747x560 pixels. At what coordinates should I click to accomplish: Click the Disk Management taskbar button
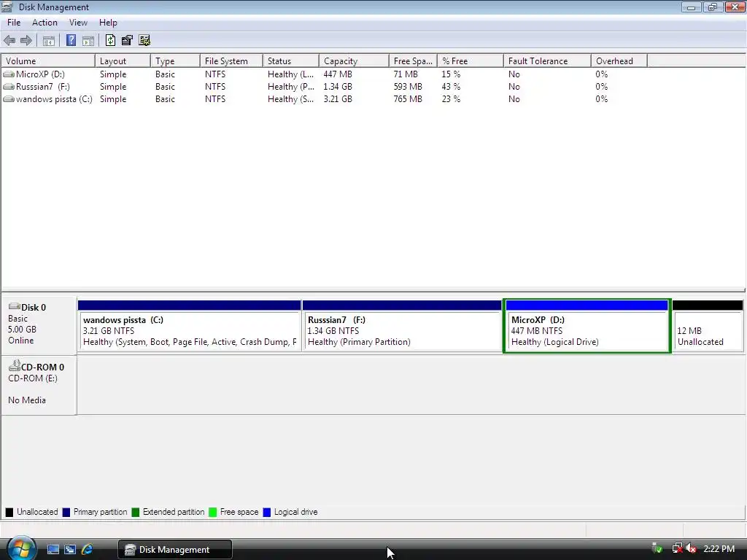point(175,550)
